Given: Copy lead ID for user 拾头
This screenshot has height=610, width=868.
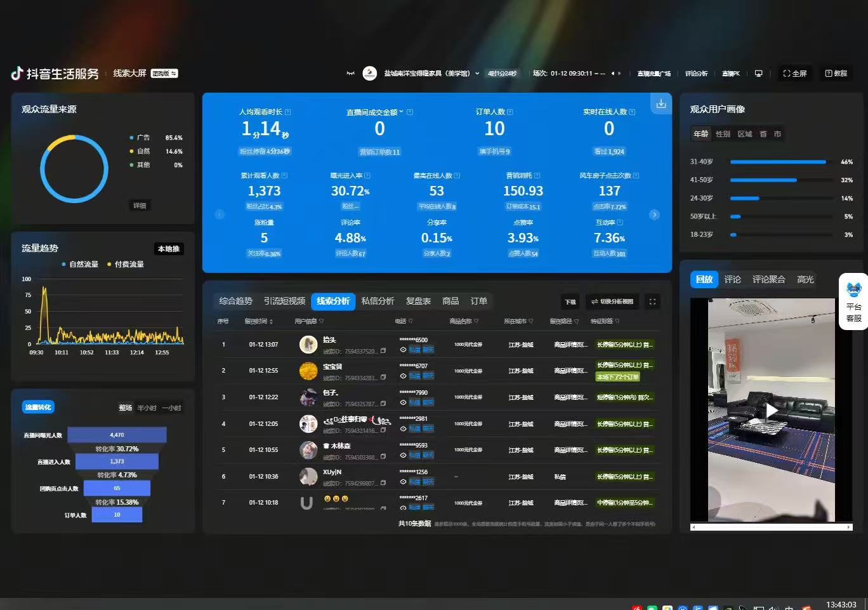Looking at the screenshot, I should click(383, 351).
